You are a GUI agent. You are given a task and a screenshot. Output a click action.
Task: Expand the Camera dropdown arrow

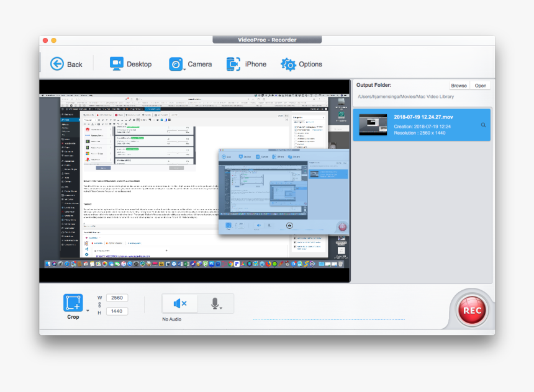[x=184, y=69]
